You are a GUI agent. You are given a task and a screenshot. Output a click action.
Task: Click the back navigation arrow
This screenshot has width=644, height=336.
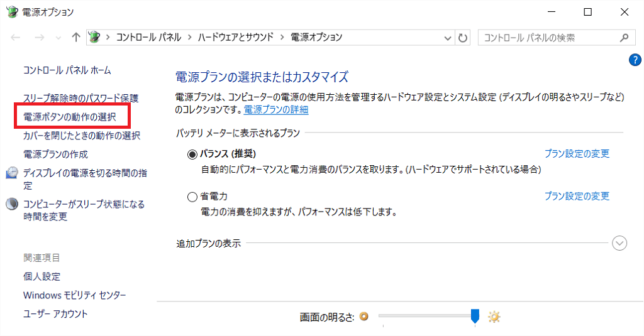pyautogui.click(x=16, y=38)
